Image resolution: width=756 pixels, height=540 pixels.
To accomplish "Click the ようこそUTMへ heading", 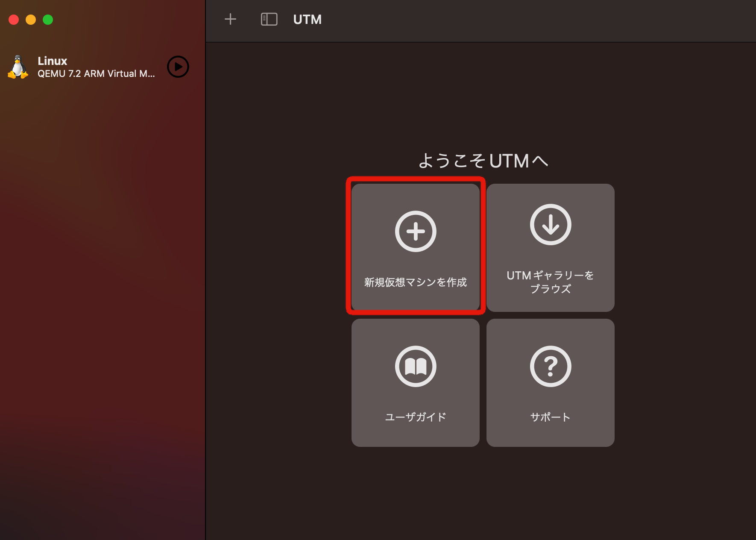I will coord(483,161).
